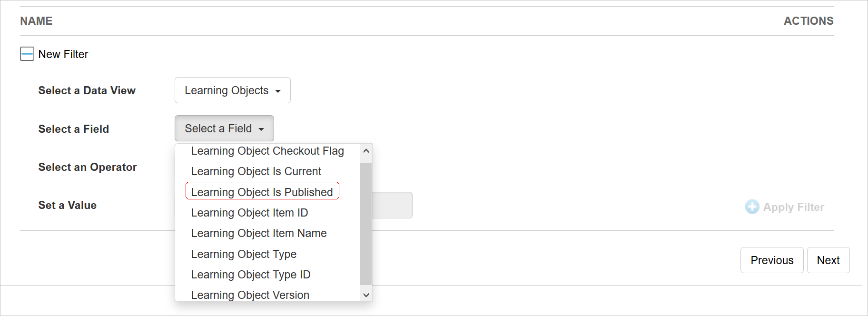The width and height of the screenshot is (868, 316).
Task: Choose Learning Object Checkout Flag option
Action: [x=267, y=151]
